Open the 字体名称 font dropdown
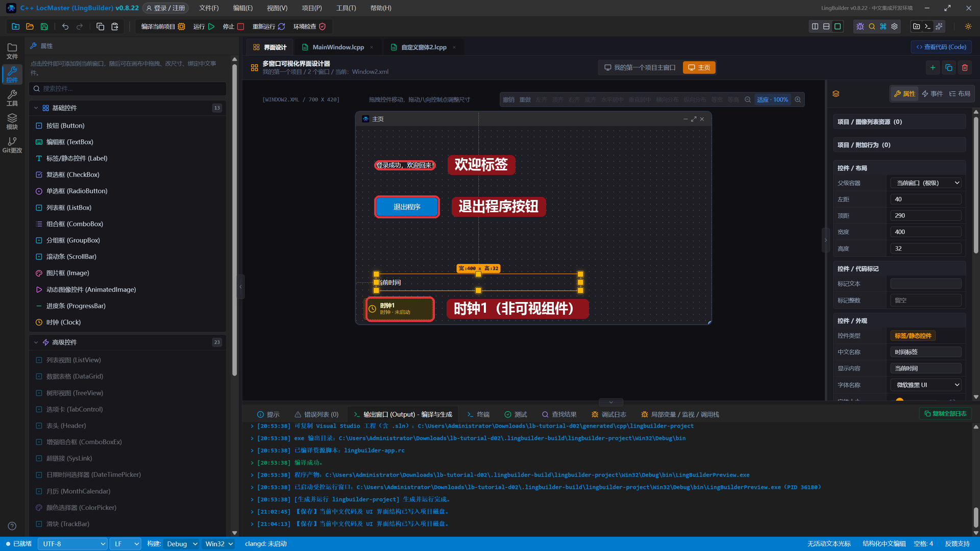Screen dimensions: 980x551 coord(926,385)
